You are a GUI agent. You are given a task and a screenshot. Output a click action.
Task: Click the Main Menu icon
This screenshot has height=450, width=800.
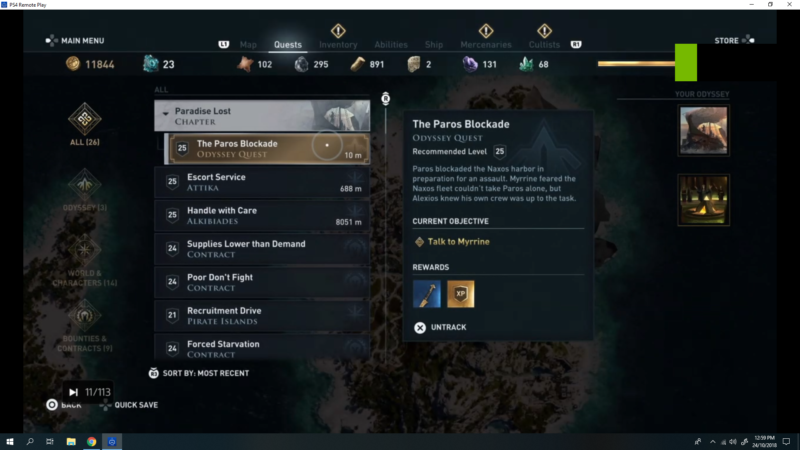[52, 40]
